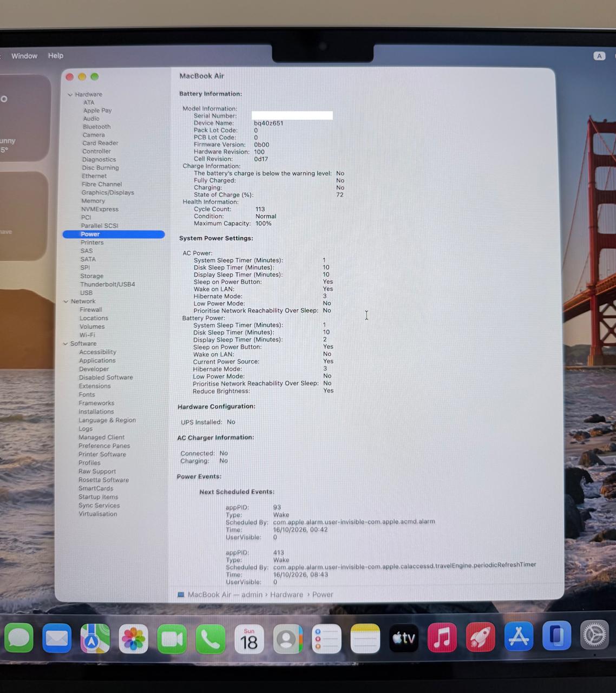Click Hardware in the bottom path bar
The image size is (616, 693).
(286, 594)
